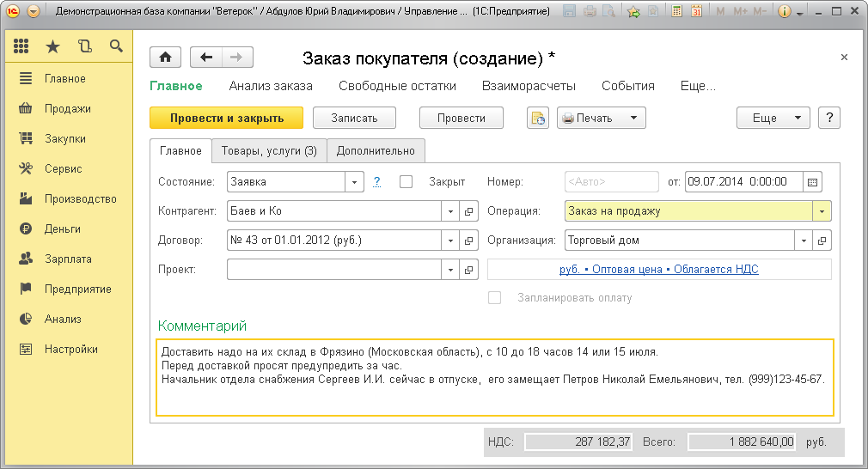The image size is (868, 469).
Task: Open the Проект record via open icon
Action: coord(469,270)
